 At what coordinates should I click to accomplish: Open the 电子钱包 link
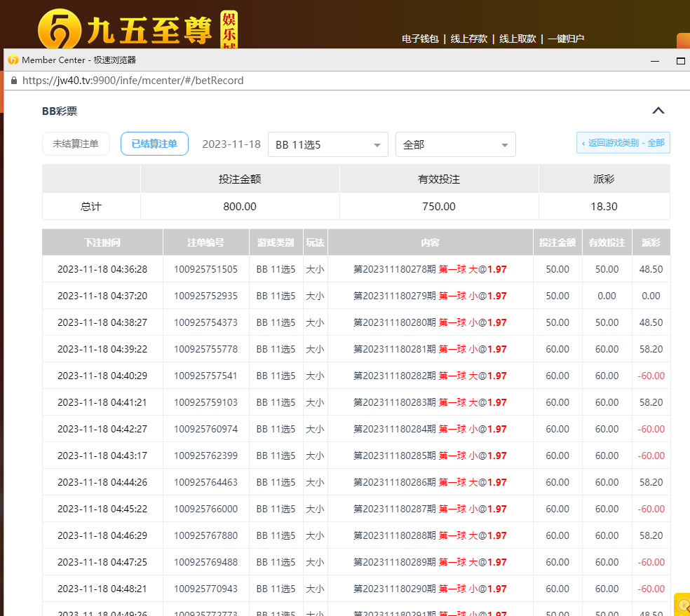click(420, 39)
